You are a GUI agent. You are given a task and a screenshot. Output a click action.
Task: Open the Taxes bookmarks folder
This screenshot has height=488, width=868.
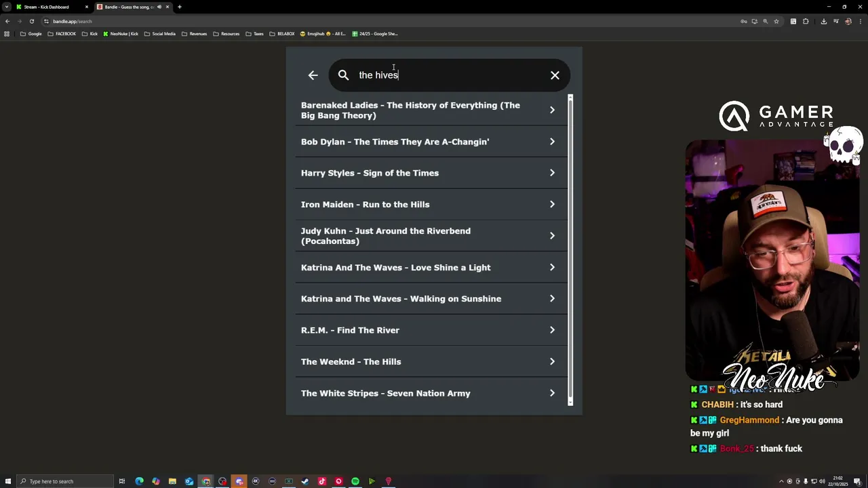[x=255, y=34]
